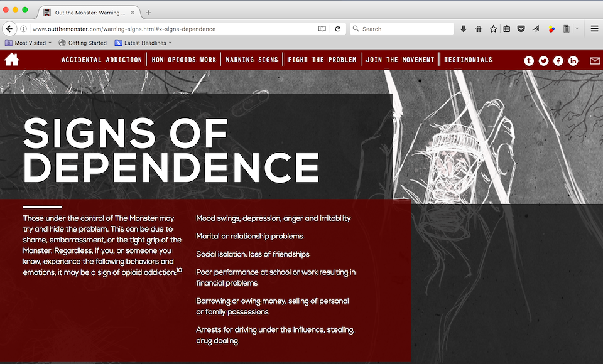Click the email envelope icon
Viewport: 603px width, 364px height.
pyautogui.click(x=595, y=61)
